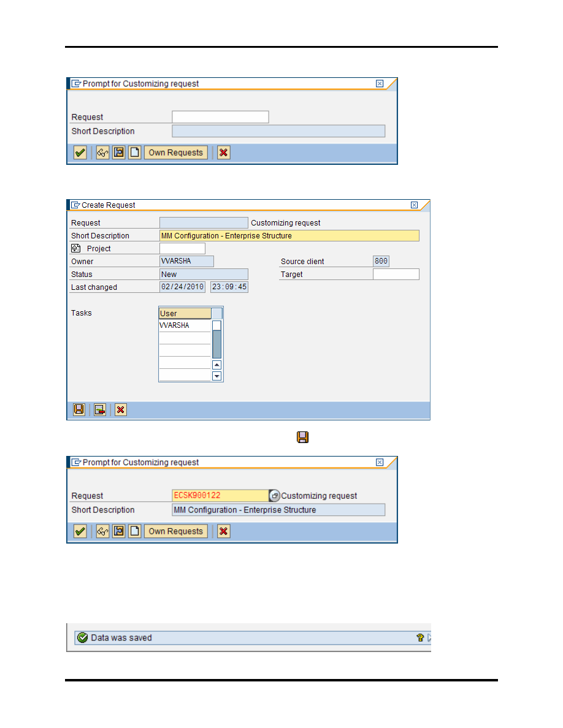
Task: Click the help question mark in the status bar
Action: [420, 638]
